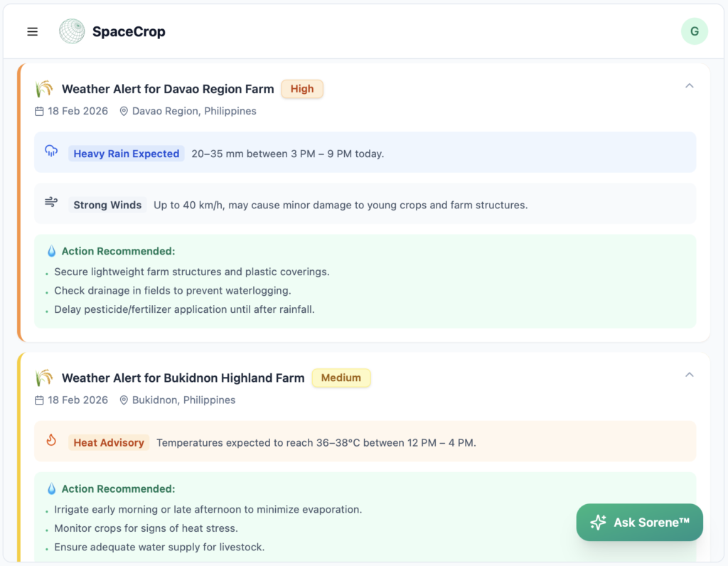Click the rain cloud icon in Heavy Rain alert
Image resolution: width=728 pixels, height=566 pixels.
[51, 151]
